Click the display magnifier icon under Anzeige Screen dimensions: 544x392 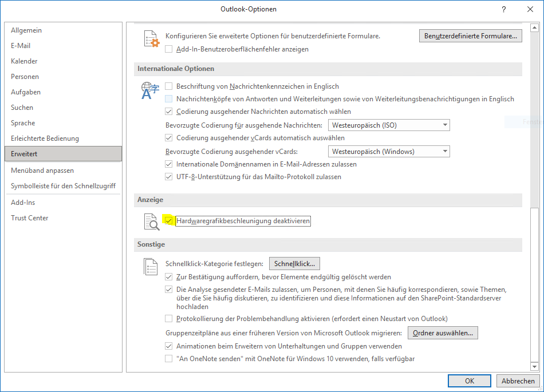click(x=151, y=222)
